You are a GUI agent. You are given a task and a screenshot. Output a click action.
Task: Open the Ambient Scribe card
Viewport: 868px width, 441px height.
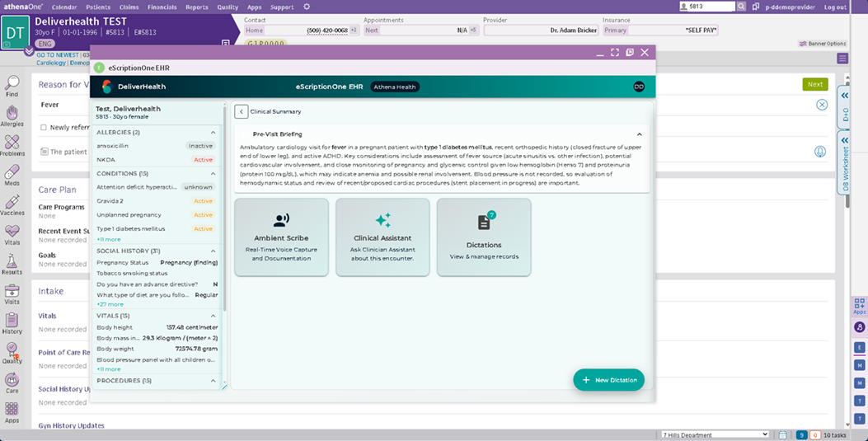(281, 237)
